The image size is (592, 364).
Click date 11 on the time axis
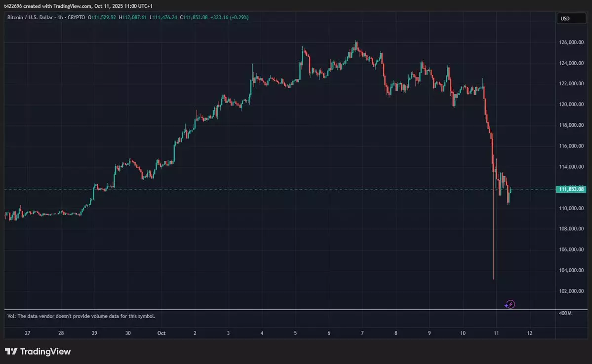(x=496, y=333)
